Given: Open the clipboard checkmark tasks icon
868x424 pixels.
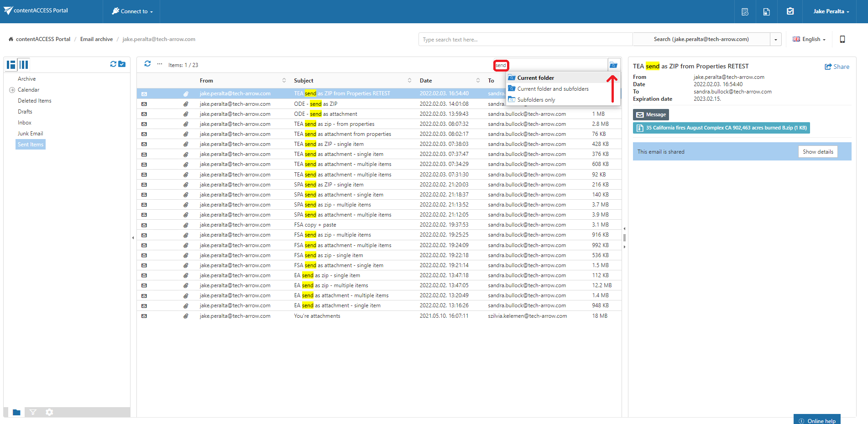Looking at the screenshot, I should [x=790, y=11].
